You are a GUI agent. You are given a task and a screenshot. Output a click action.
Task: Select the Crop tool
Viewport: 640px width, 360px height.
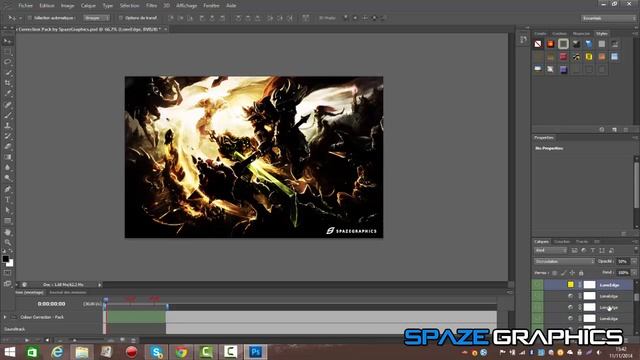point(8,83)
